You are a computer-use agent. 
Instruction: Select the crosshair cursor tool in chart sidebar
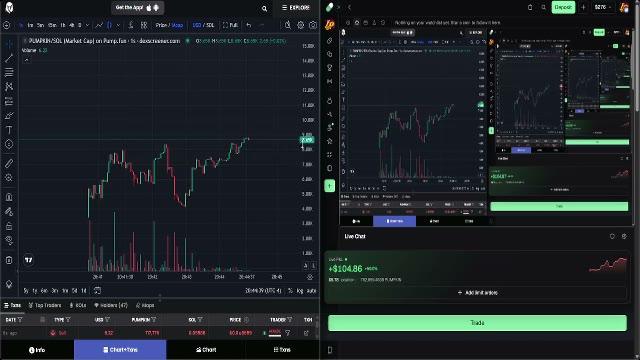point(9,44)
